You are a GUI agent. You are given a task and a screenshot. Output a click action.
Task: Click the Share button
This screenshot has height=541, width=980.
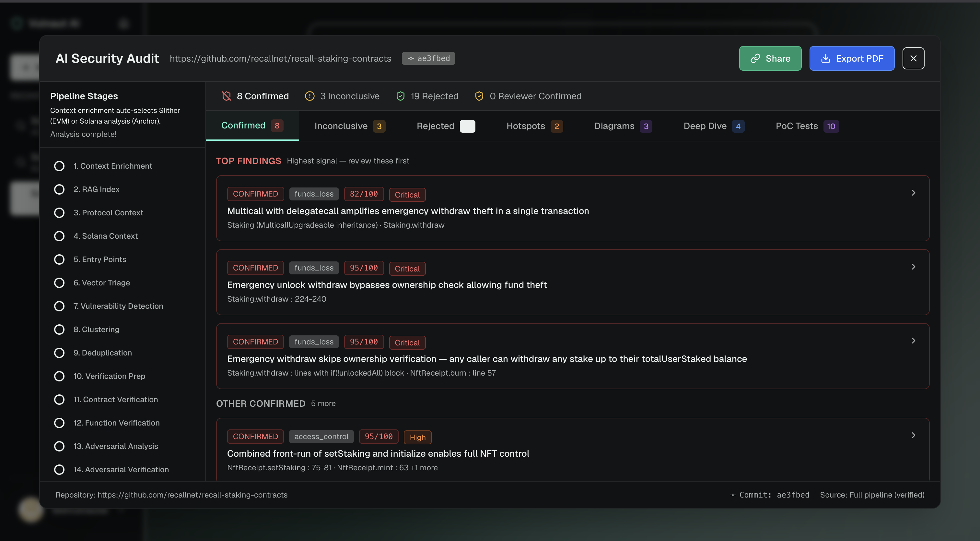coord(770,58)
